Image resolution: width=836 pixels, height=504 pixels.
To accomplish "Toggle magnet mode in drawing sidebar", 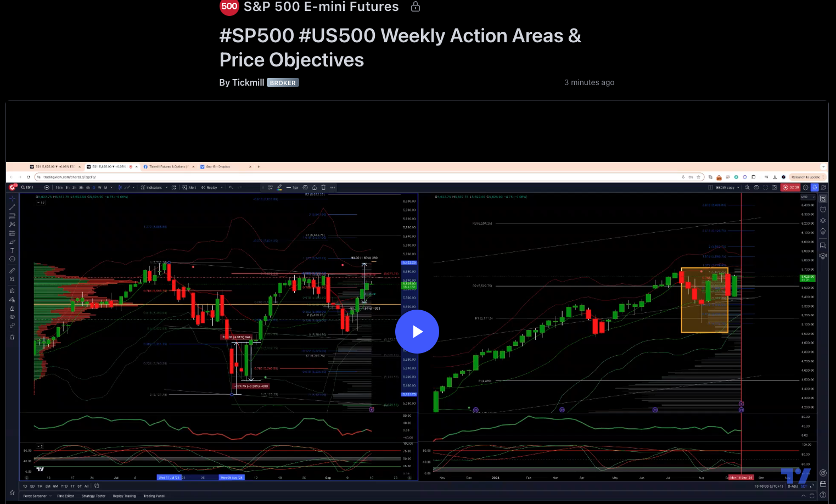I will coord(12,291).
